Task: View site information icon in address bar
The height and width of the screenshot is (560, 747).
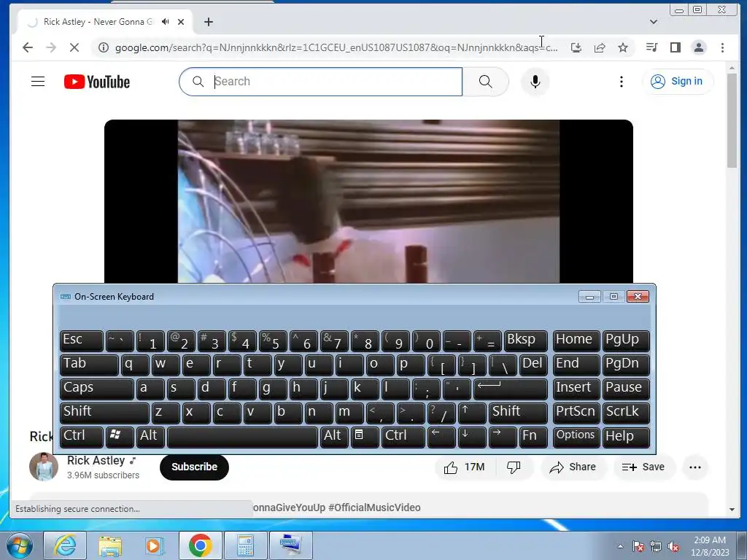Action: [x=104, y=47]
